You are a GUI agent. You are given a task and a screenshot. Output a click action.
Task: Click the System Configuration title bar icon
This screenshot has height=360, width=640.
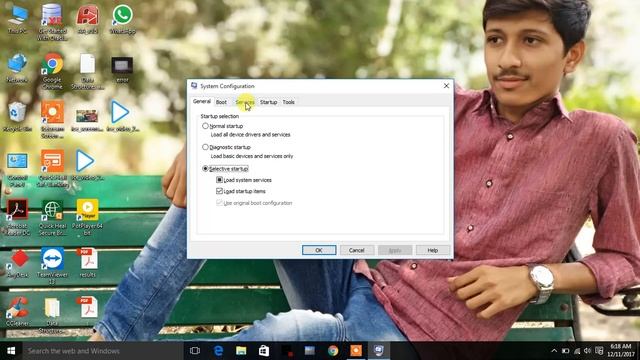click(x=194, y=86)
